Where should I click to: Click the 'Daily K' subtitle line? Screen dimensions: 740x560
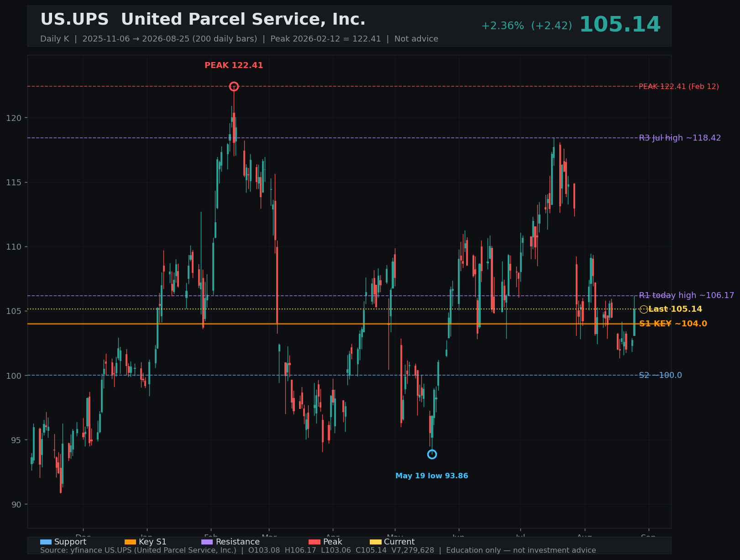(239, 39)
